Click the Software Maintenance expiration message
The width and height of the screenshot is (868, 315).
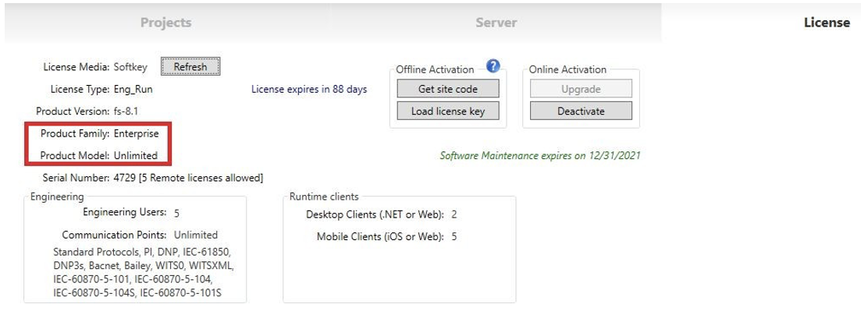click(540, 155)
